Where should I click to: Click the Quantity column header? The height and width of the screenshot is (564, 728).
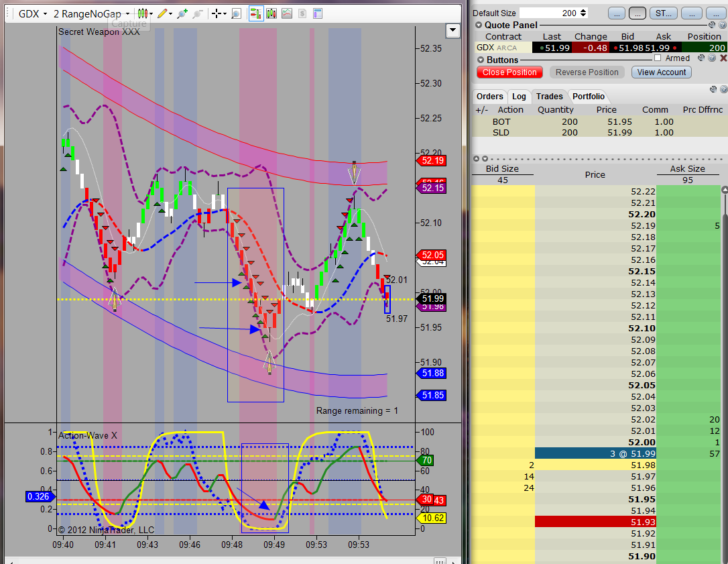click(555, 109)
